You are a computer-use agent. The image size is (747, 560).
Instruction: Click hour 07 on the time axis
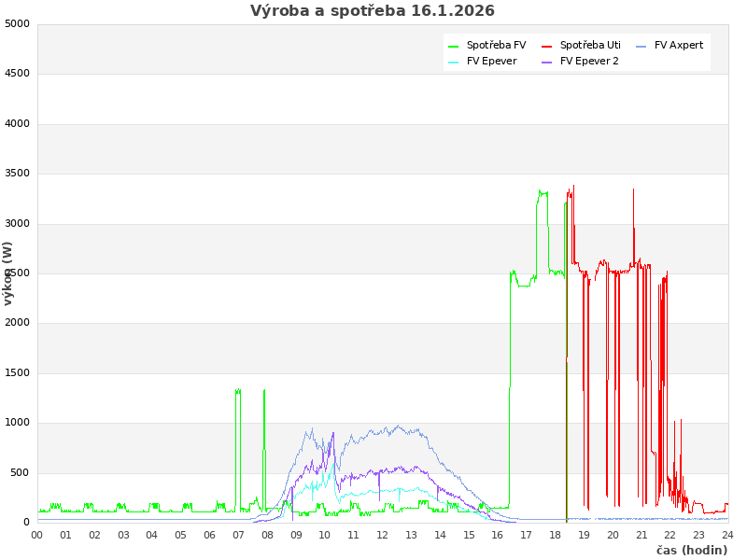[x=239, y=535]
